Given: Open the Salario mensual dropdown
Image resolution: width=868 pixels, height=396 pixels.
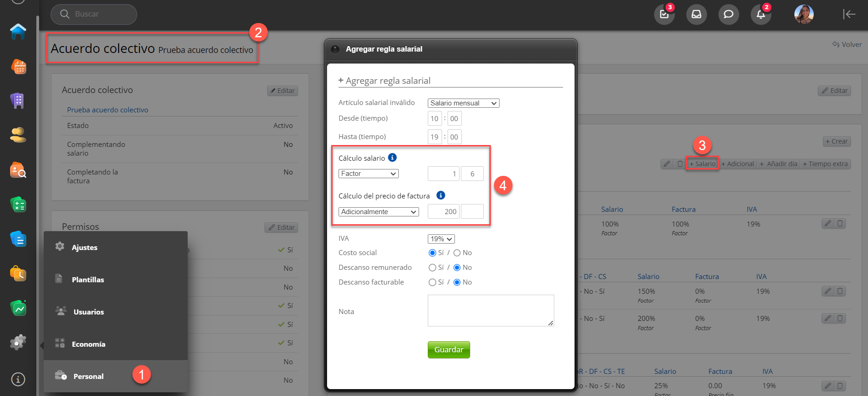Looking at the screenshot, I should [463, 103].
